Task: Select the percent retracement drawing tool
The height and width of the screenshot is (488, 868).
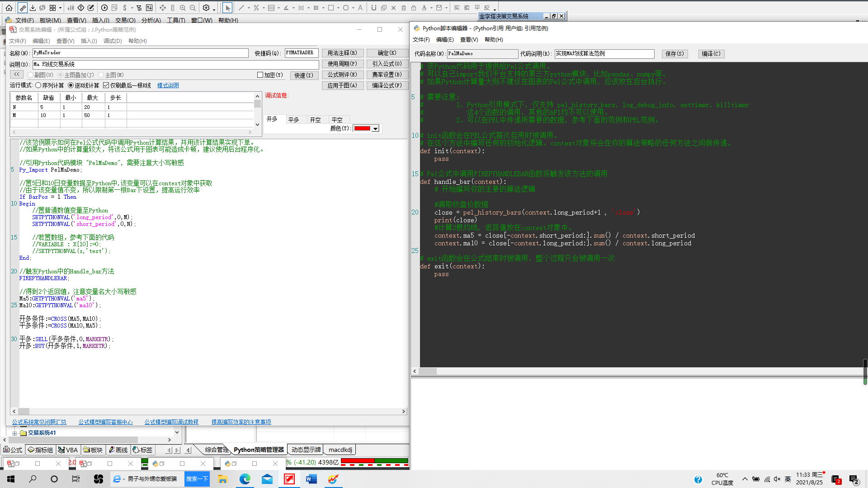Action: (256, 8)
